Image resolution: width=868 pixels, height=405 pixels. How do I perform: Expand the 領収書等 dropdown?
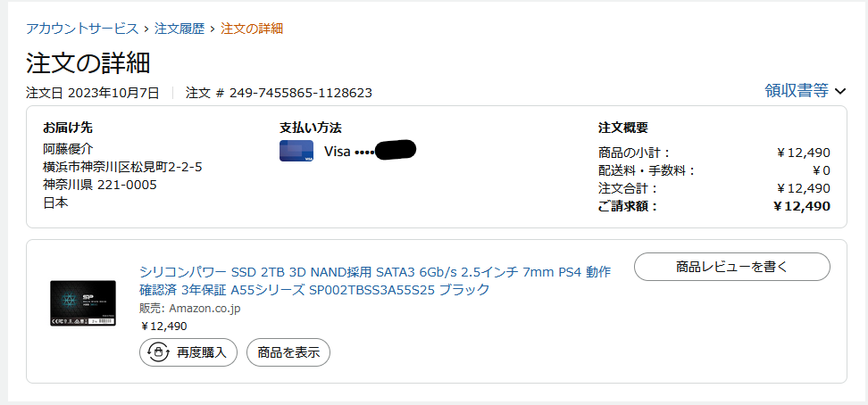[797, 91]
